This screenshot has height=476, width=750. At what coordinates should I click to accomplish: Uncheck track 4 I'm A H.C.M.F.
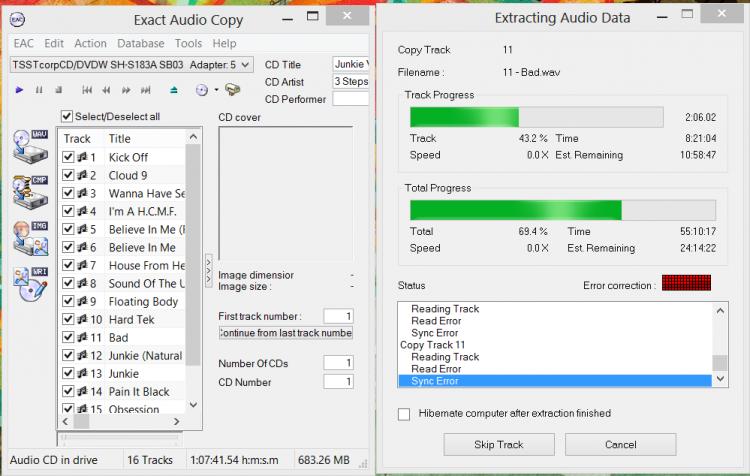pyautogui.click(x=68, y=211)
